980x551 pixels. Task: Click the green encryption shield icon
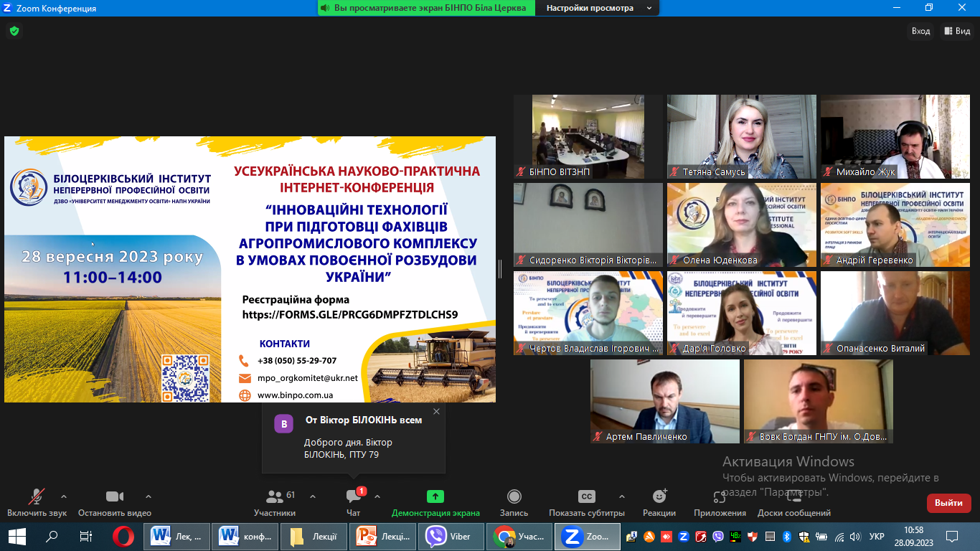coord(14,31)
